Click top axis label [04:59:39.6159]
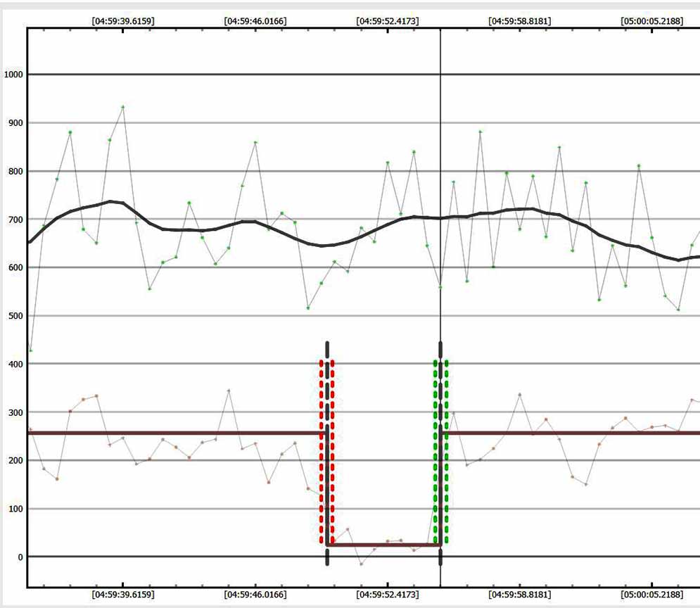The height and width of the screenshot is (608, 700). pos(123,21)
